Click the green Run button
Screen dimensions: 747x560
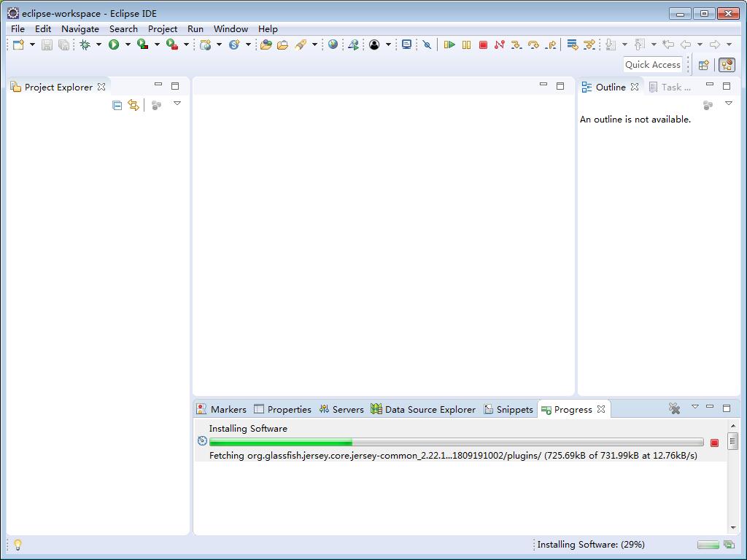click(x=114, y=44)
